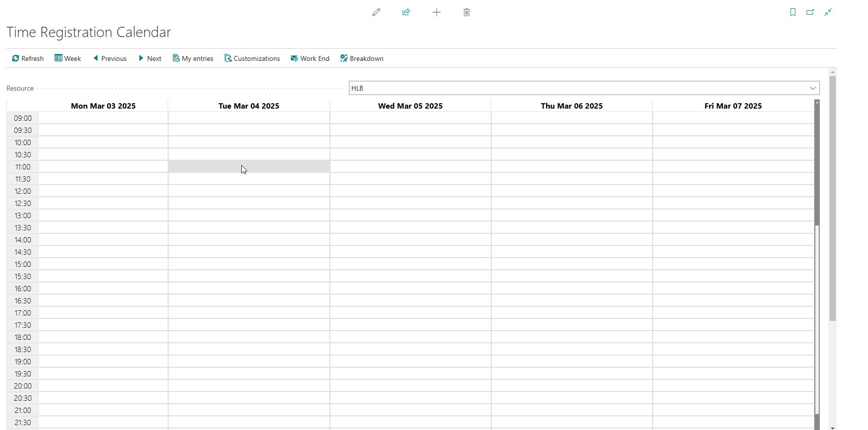Refresh the time registration calendar
The width and height of the screenshot is (868, 430).
28,58
